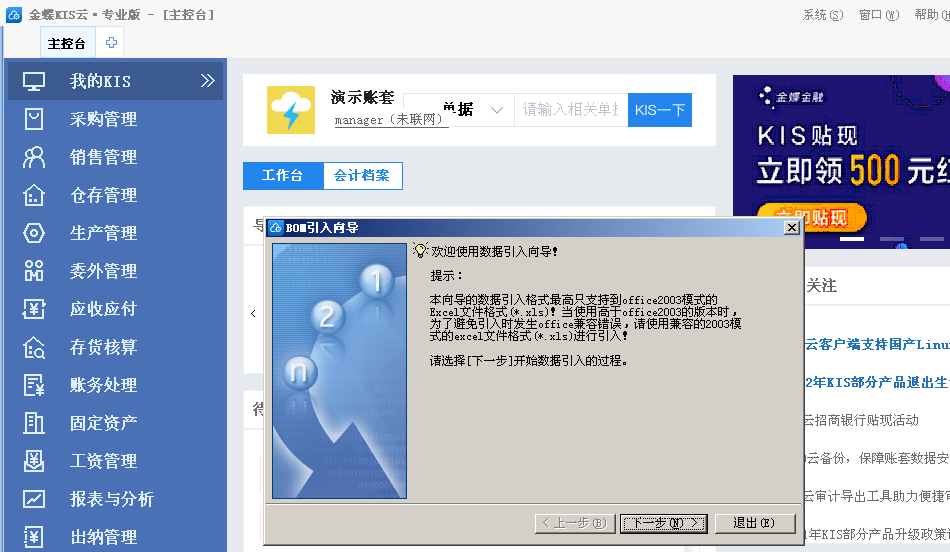Open 报表与分析 module label
The image size is (950, 552).
click(x=111, y=499)
